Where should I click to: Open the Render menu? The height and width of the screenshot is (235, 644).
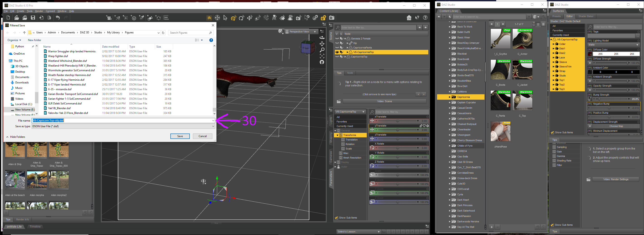click(x=39, y=11)
